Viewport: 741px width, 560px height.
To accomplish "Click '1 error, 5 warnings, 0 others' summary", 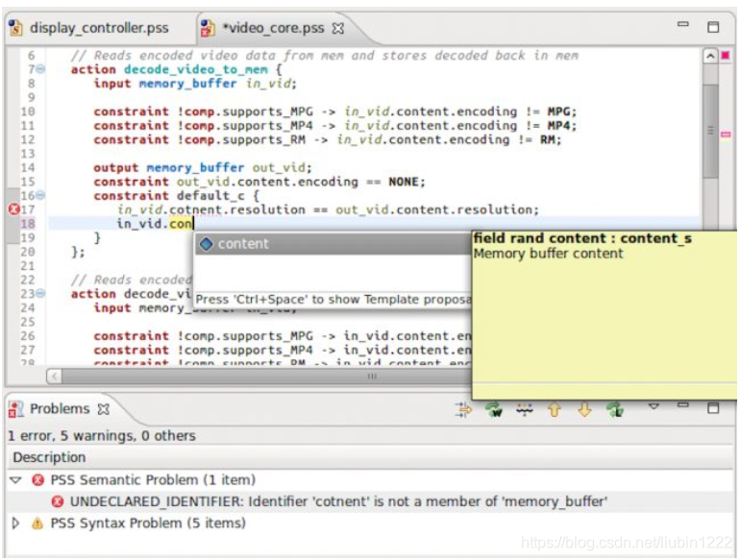I will (102, 435).
